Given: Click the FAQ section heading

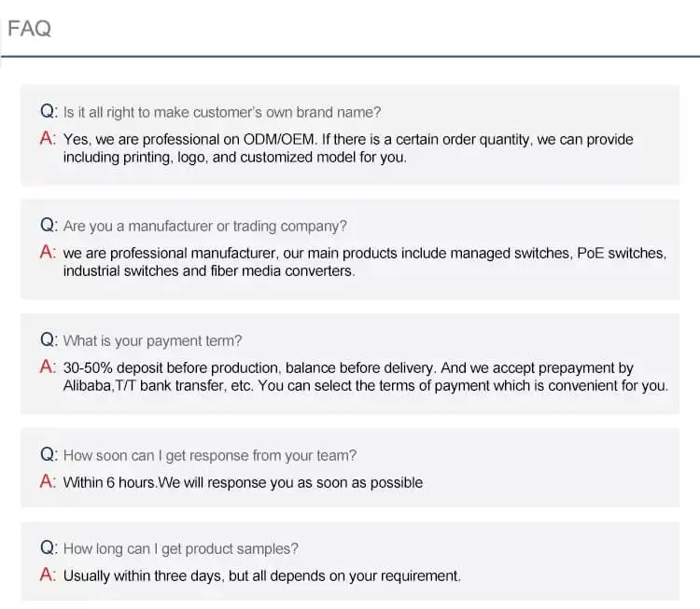Looking at the screenshot, I should tap(29, 29).
